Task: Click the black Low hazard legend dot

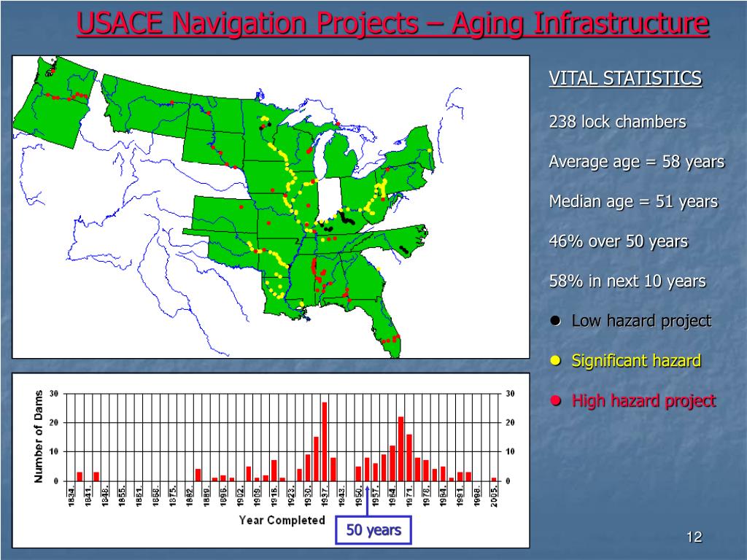Action: pyautogui.click(x=555, y=321)
